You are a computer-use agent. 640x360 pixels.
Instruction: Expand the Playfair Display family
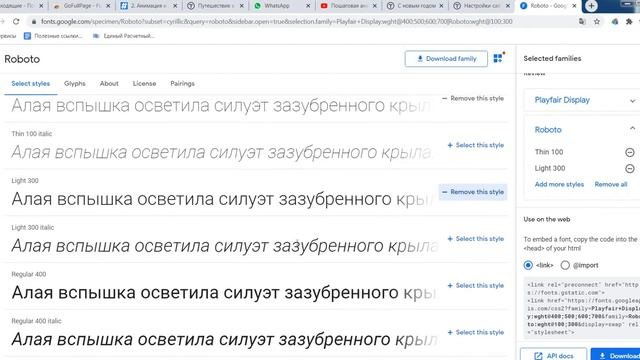coord(632,100)
